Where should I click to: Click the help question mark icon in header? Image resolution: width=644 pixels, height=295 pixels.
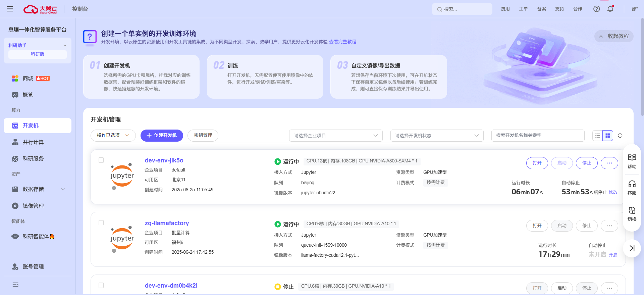click(x=596, y=9)
